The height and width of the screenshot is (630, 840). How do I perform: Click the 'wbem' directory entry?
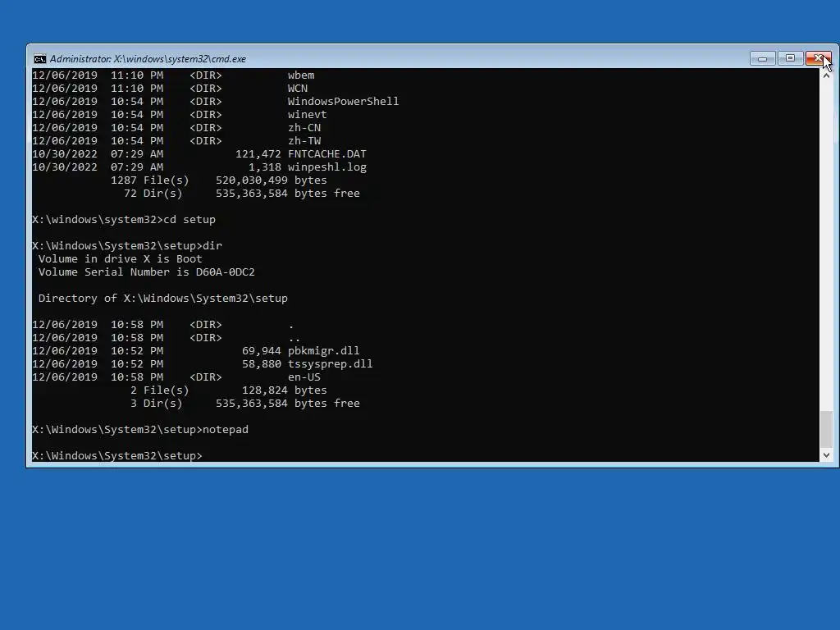[x=301, y=75]
